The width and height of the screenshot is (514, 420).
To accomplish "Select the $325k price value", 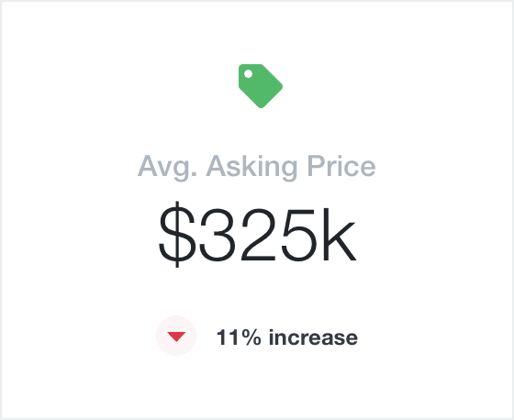I will click(x=257, y=235).
